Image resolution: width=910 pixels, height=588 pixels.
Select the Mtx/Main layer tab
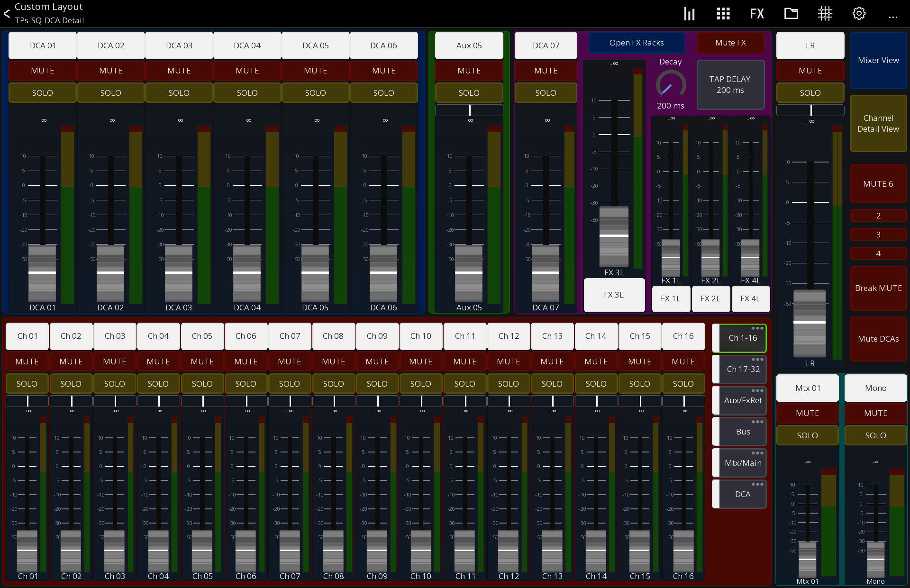(739, 463)
